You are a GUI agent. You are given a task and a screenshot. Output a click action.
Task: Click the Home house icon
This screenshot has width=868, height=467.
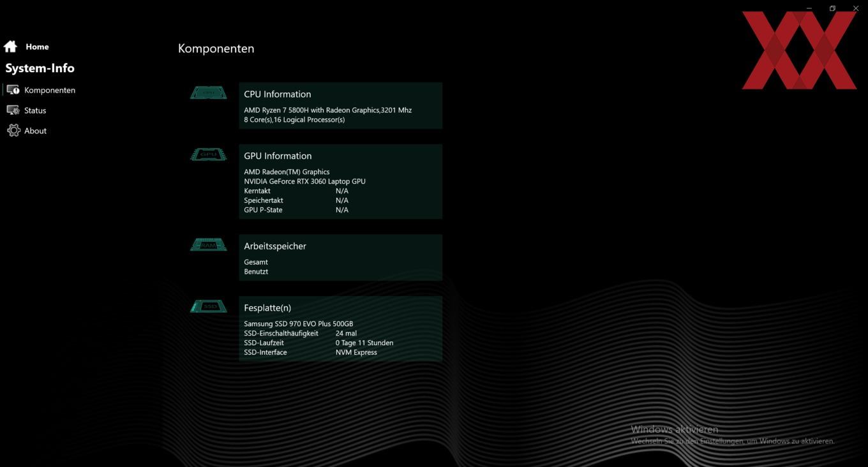pos(10,47)
